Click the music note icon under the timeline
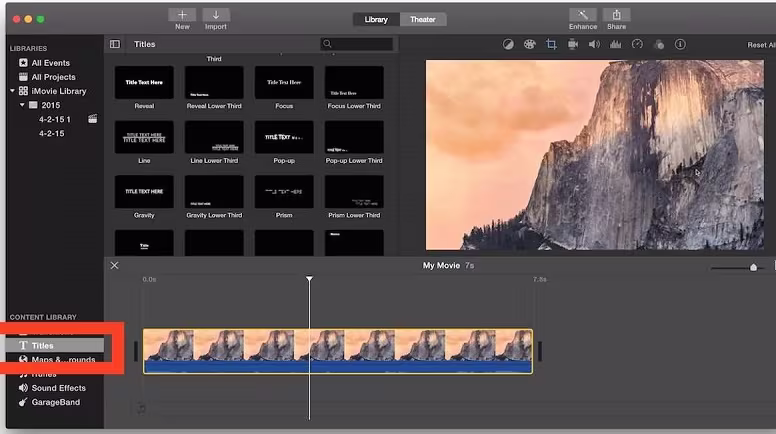This screenshot has width=776, height=434. [x=142, y=408]
